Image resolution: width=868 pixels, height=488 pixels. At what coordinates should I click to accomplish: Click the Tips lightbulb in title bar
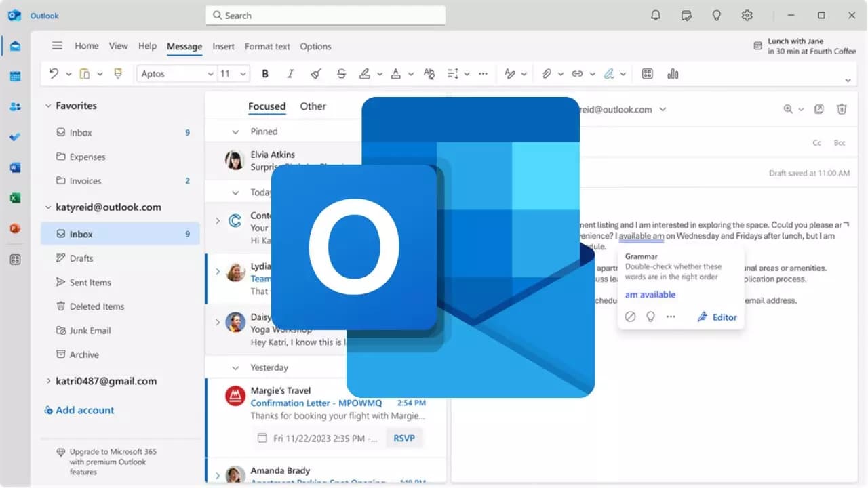coord(717,15)
